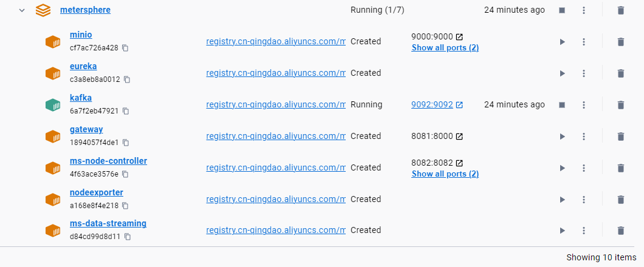Open the ms-data-streaming container link
The image size is (644, 267).
click(x=108, y=224)
